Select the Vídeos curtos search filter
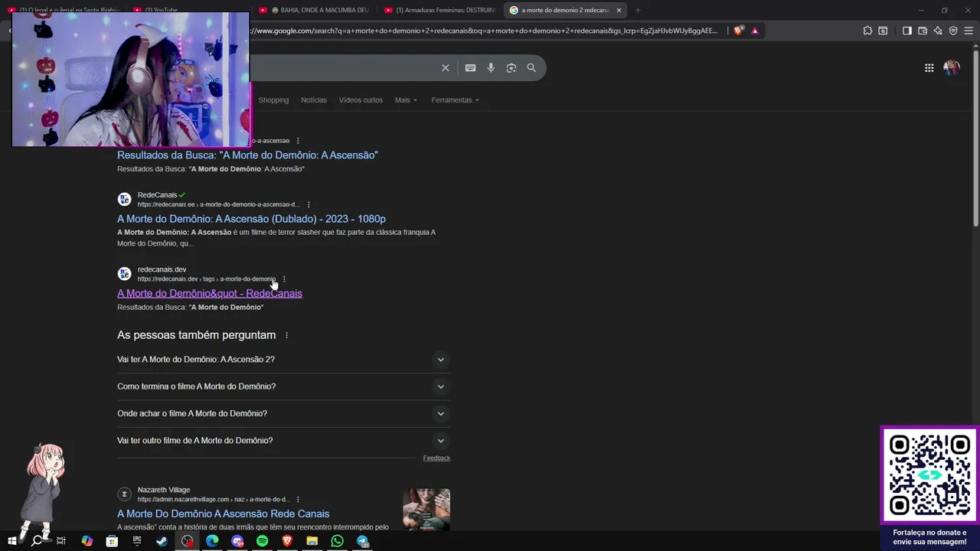The height and width of the screenshot is (551, 980). click(x=361, y=100)
